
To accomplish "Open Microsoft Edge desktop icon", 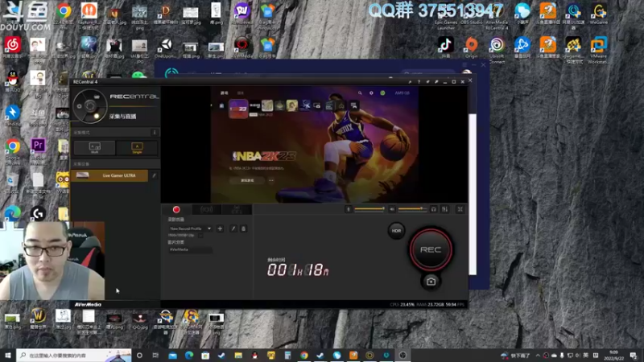I will point(12,213).
